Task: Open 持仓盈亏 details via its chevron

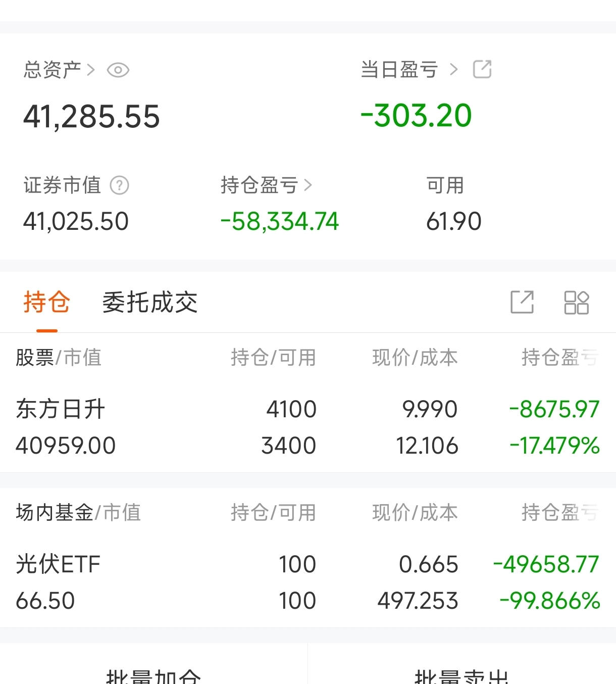Action: [308, 185]
